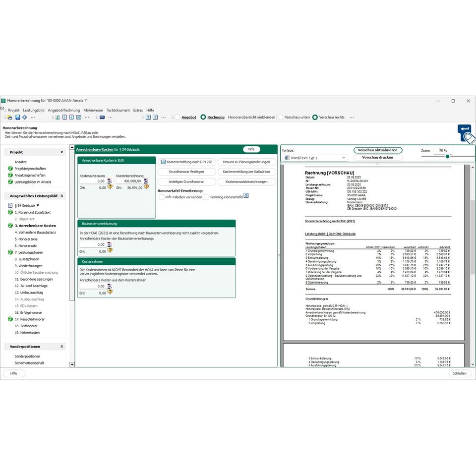476x476 pixels.
Task: Open calculator icon in Kostenrahmen section
Action: click(x=110, y=286)
